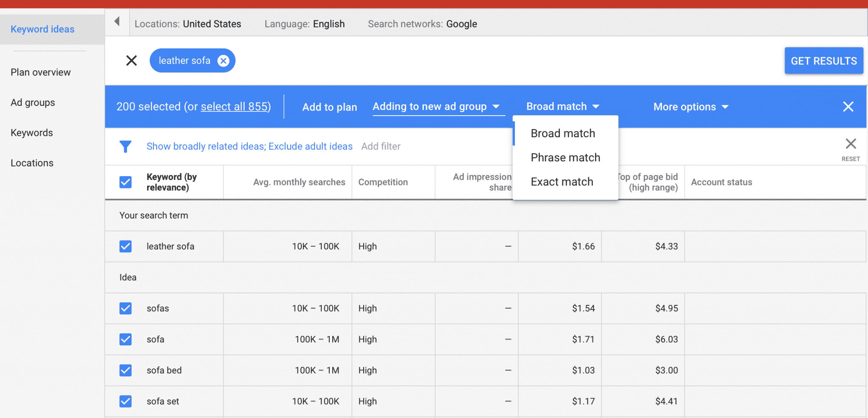This screenshot has height=418, width=868.
Task: Click the Ad impression share column header
Action: (x=482, y=182)
